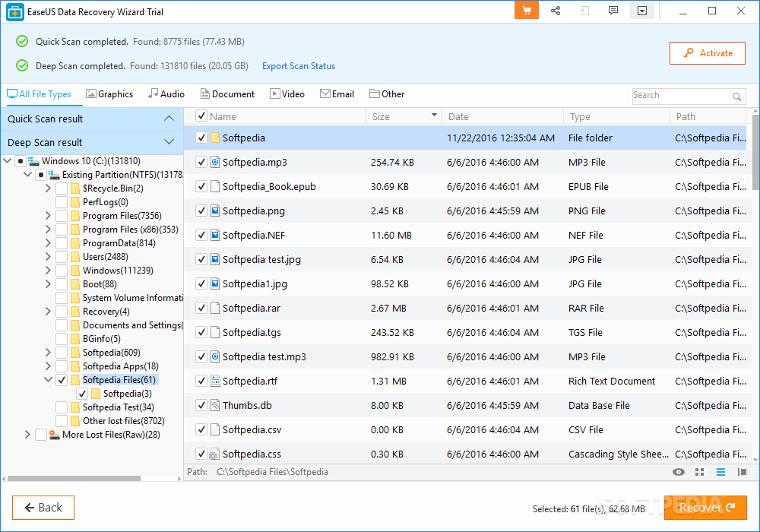Check the Program Files(7356) checkbox

(x=62, y=216)
